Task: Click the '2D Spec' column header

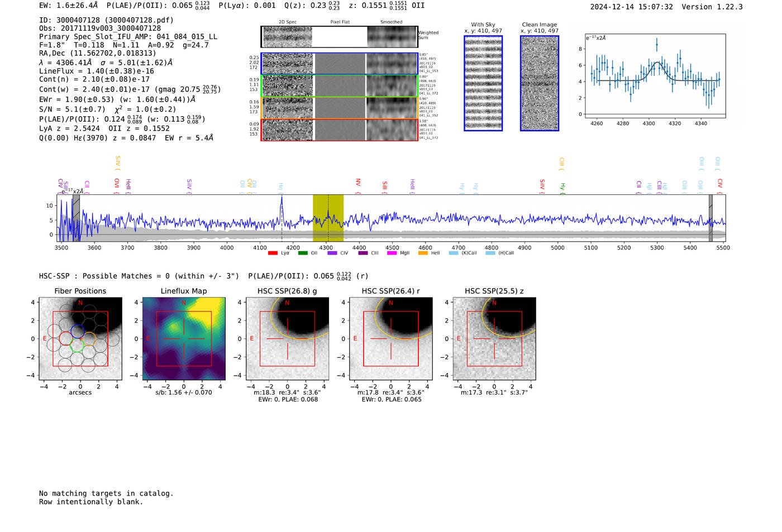Action: tap(288, 22)
